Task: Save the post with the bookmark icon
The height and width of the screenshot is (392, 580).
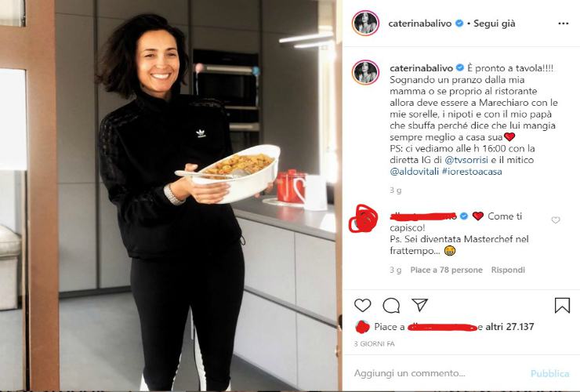Action: pyautogui.click(x=562, y=306)
